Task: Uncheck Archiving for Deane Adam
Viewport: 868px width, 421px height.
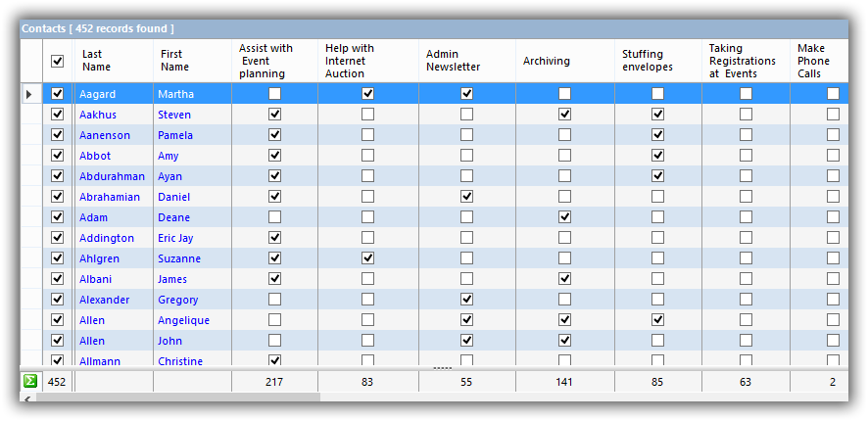Action: coord(564,217)
